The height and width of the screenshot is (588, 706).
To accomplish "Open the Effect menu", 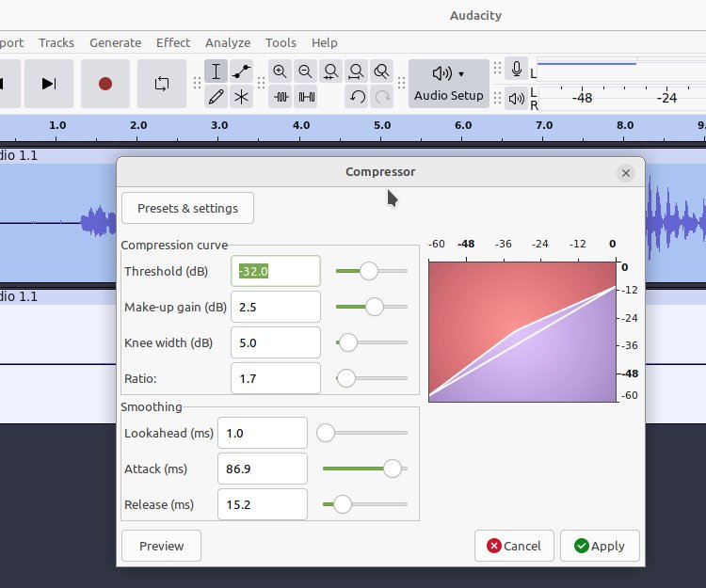I will (x=173, y=42).
